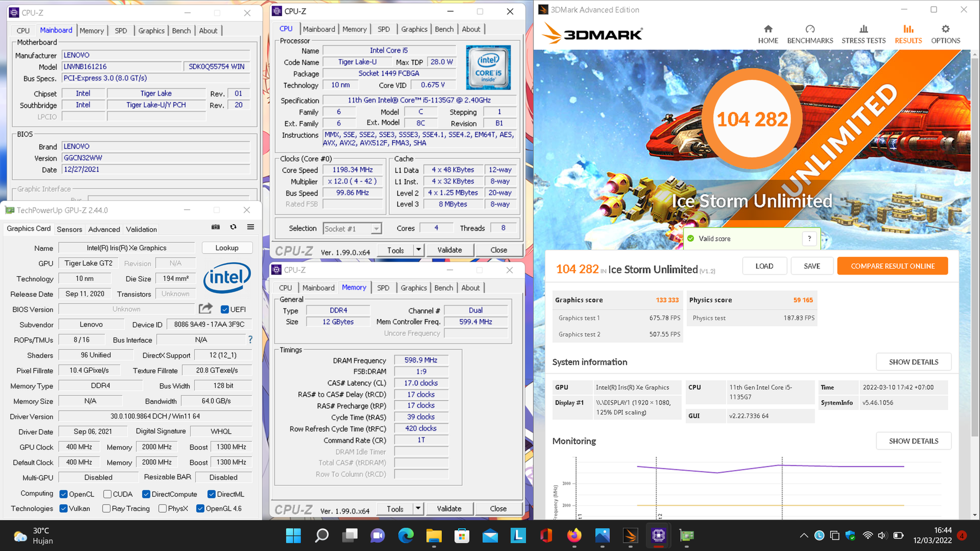
Task: Click the Valid score question mark button
Action: pos(809,238)
